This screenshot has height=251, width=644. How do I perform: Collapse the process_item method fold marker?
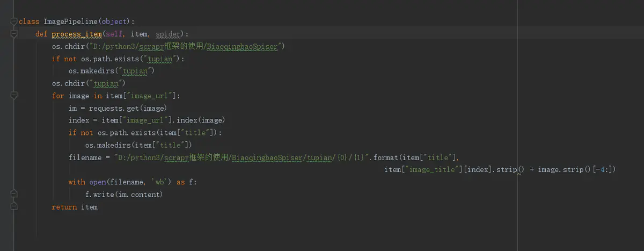pyautogui.click(x=14, y=34)
